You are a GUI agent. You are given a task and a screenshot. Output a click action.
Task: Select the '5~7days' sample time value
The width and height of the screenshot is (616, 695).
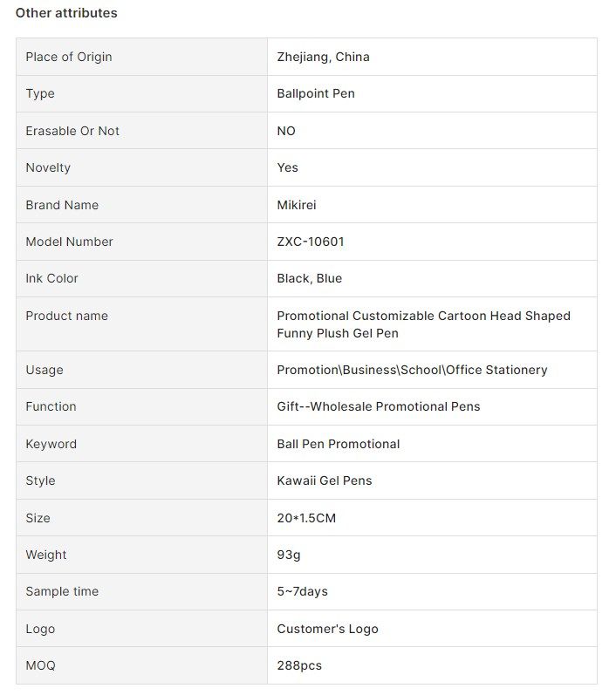303,591
